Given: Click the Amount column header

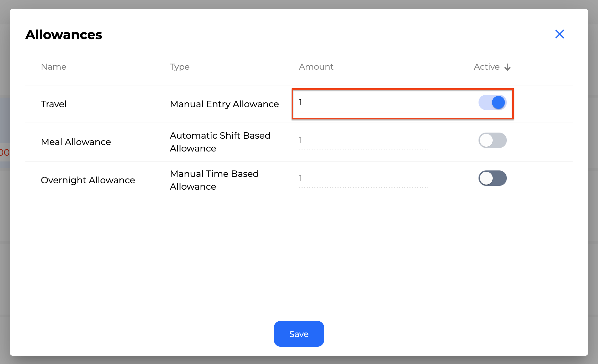Looking at the screenshot, I should coord(316,67).
